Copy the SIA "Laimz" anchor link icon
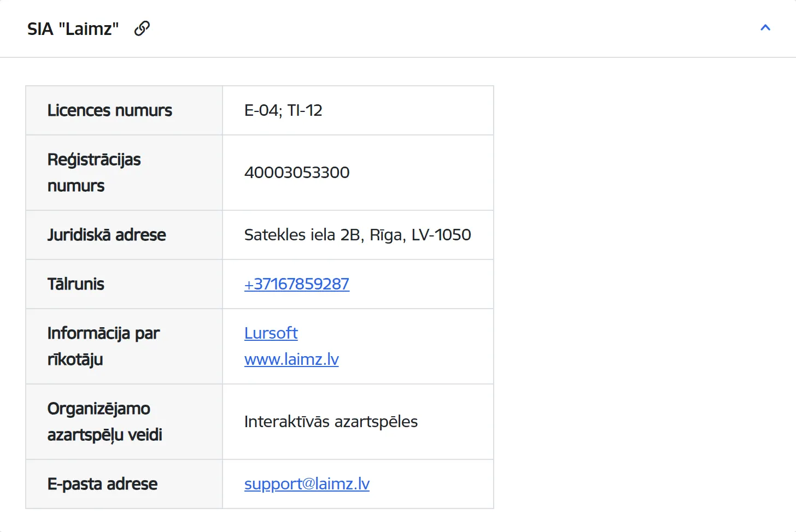 [142, 28]
